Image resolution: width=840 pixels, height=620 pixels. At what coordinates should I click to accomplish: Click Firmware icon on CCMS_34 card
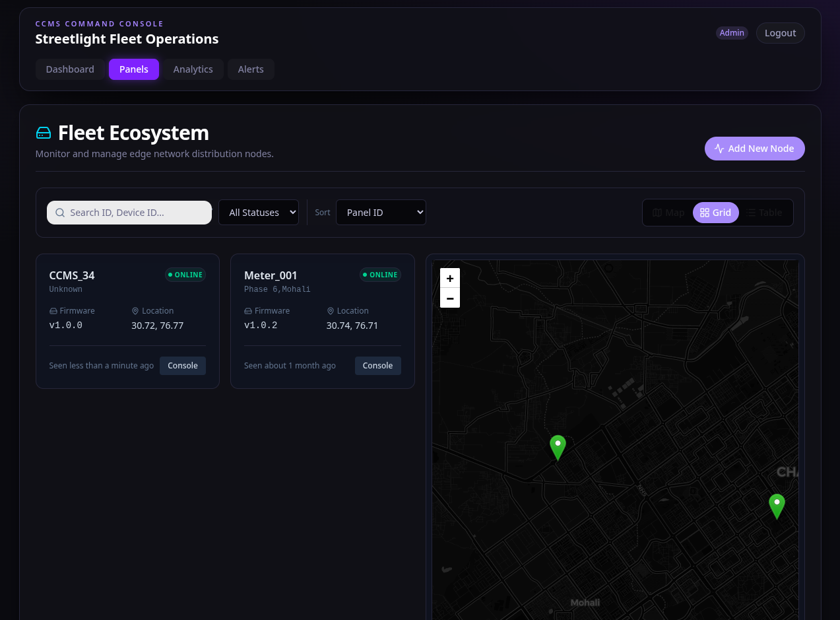coord(53,311)
